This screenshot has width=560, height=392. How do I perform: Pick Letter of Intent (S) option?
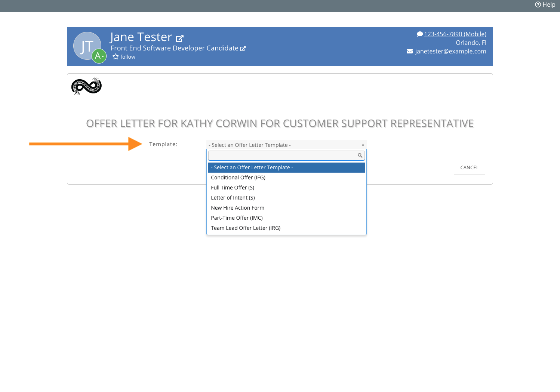[x=233, y=198]
